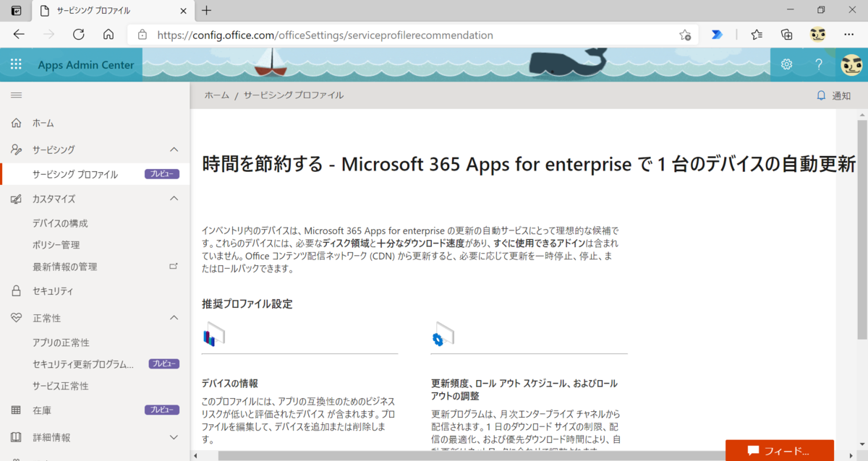Click the プレビュー badge beside 在庫
868x461 pixels.
click(x=162, y=410)
